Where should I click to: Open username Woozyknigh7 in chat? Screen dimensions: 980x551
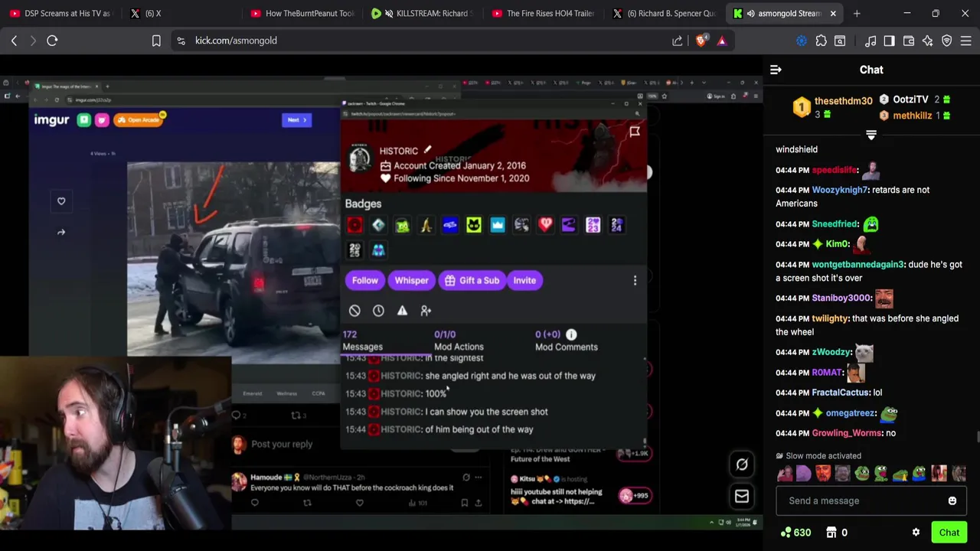point(839,190)
